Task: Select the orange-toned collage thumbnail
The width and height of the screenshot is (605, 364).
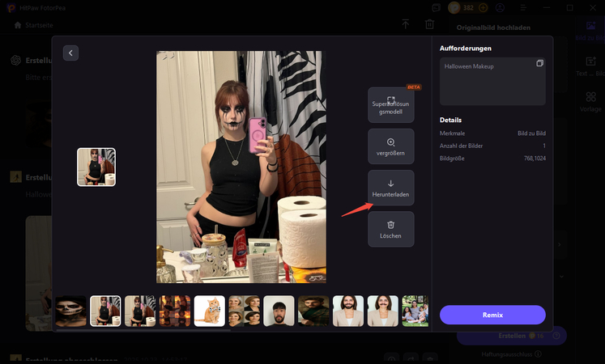Action: pyautogui.click(x=175, y=311)
